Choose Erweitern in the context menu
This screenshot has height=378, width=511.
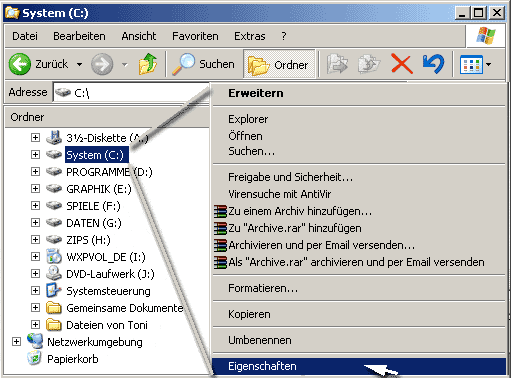click(x=359, y=93)
